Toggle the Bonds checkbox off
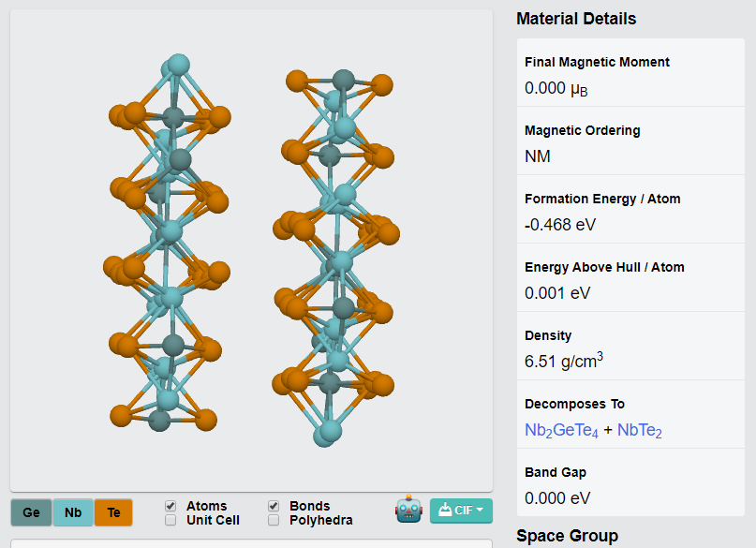 274,506
